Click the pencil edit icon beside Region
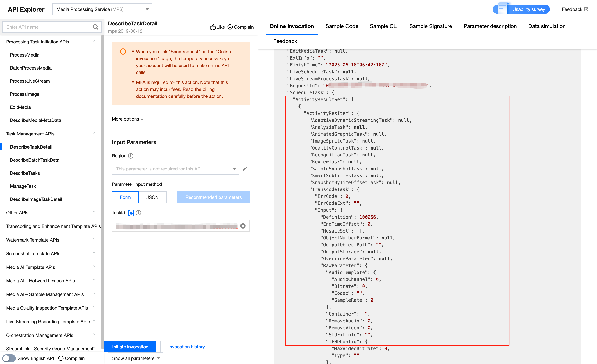The width and height of the screenshot is (597, 364). [x=245, y=169]
